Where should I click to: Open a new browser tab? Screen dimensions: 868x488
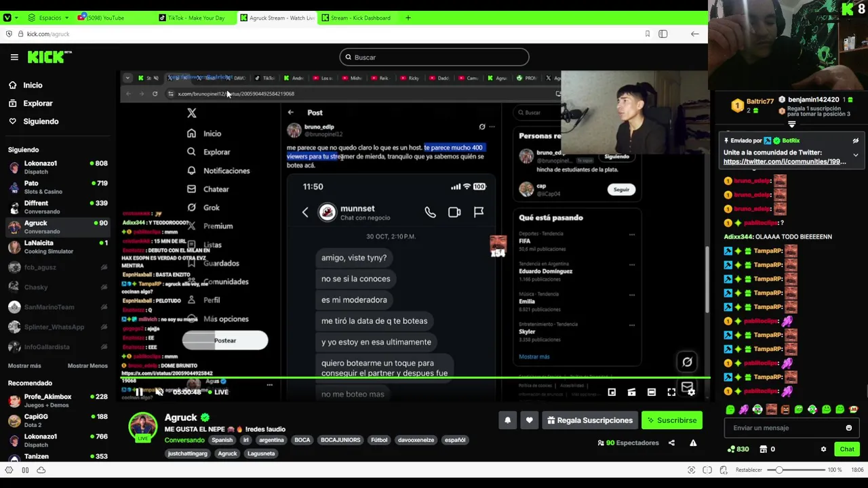(x=408, y=18)
